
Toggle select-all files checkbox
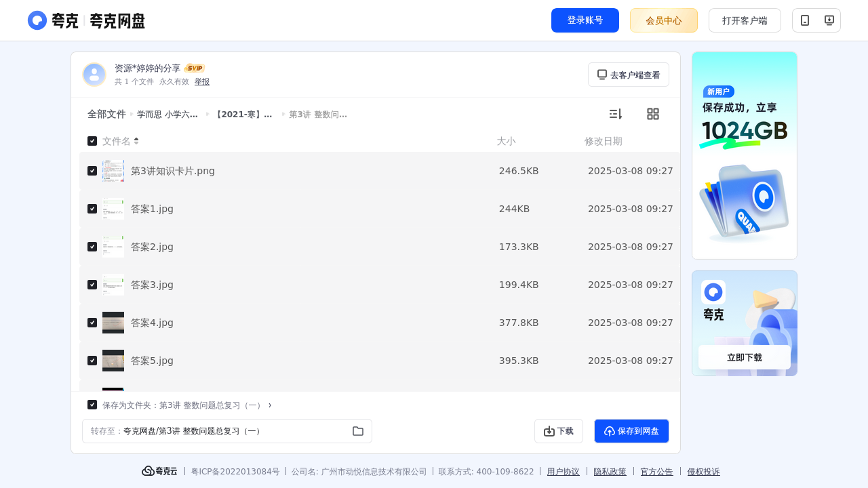92,141
